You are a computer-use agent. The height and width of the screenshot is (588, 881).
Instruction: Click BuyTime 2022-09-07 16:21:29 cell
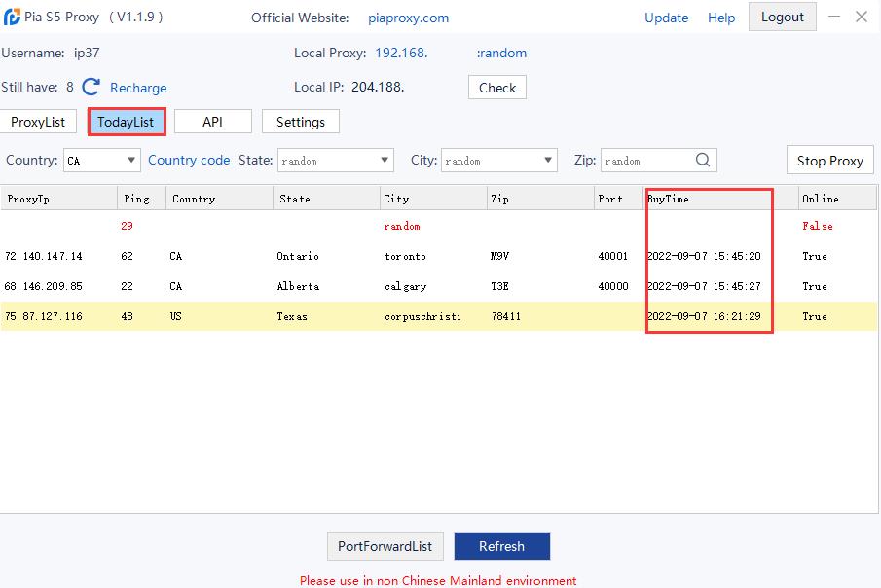point(704,316)
